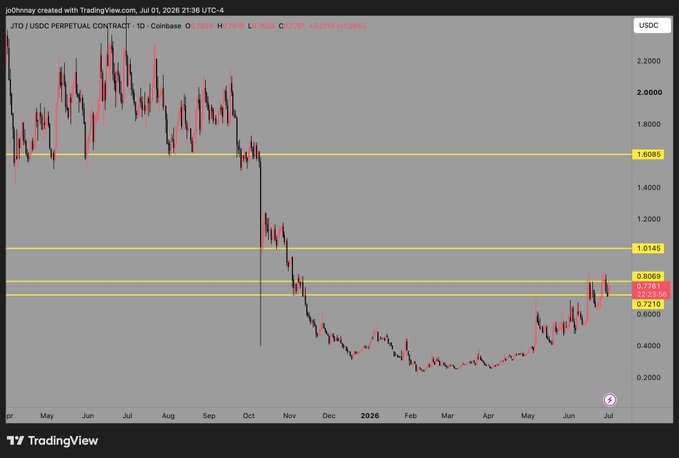679x458 pixels.
Task: Click the Mar label on time axis
Action: click(448, 416)
